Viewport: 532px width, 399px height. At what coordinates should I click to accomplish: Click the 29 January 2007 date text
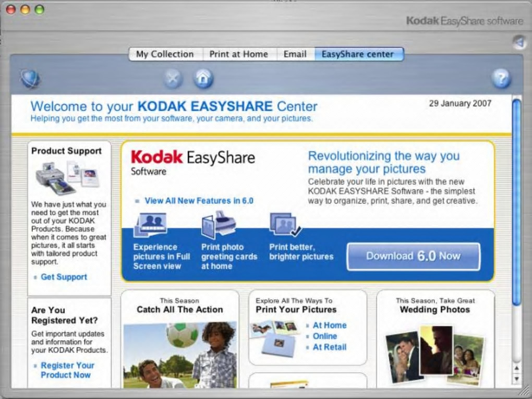[460, 103]
